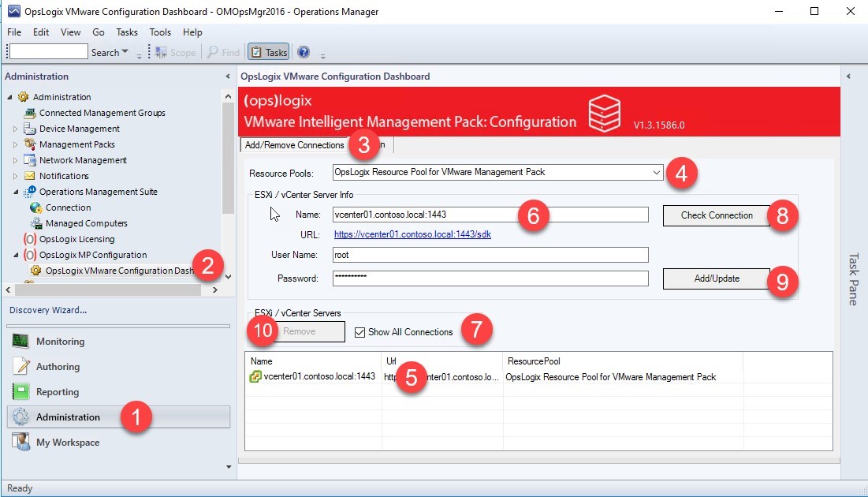Open Notifications envelope icon
The height and width of the screenshot is (497, 868).
[30, 176]
